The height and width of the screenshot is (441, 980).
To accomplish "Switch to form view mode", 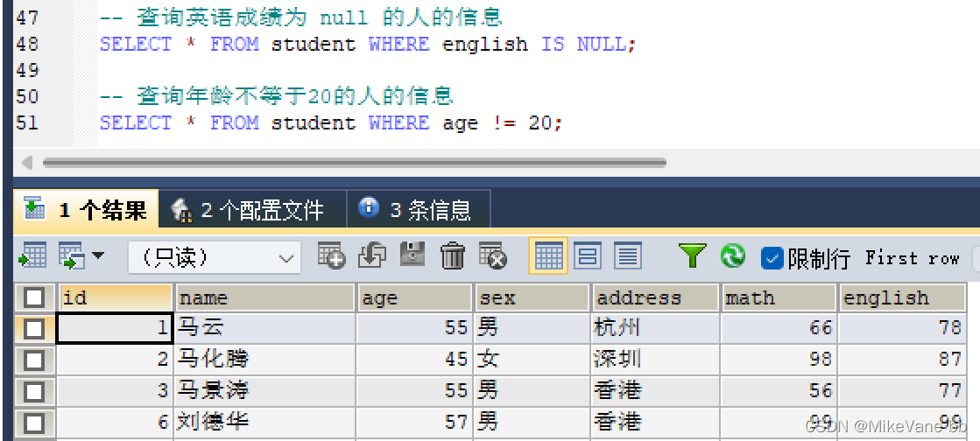I will click(588, 256).
